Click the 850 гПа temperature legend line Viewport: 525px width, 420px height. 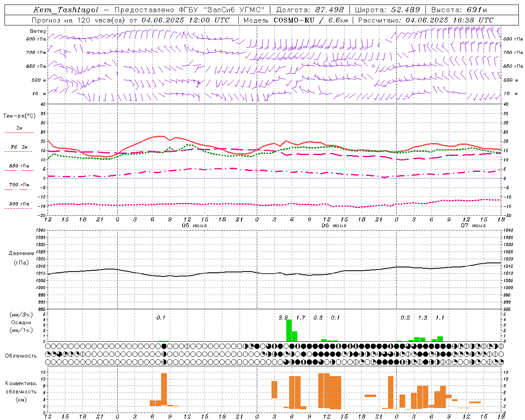18,170
